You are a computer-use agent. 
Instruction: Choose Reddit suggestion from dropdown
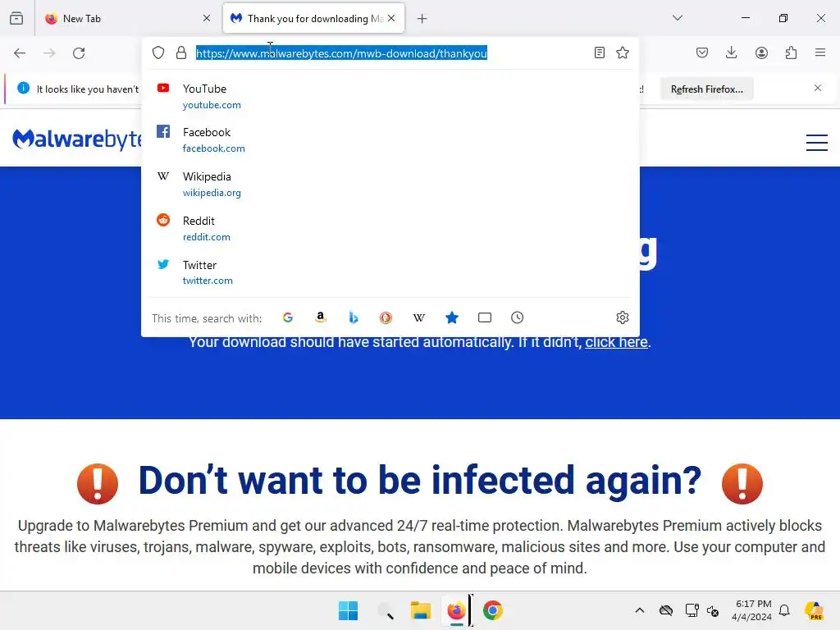tap(390, 229)
